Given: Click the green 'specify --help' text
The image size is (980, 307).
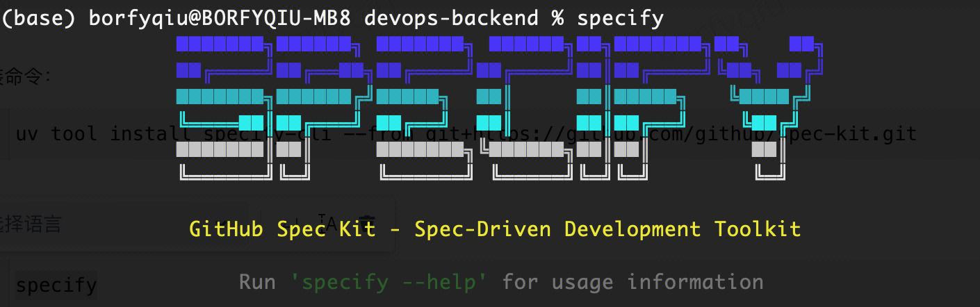Looking at the screenshot, I should point(389,282).
